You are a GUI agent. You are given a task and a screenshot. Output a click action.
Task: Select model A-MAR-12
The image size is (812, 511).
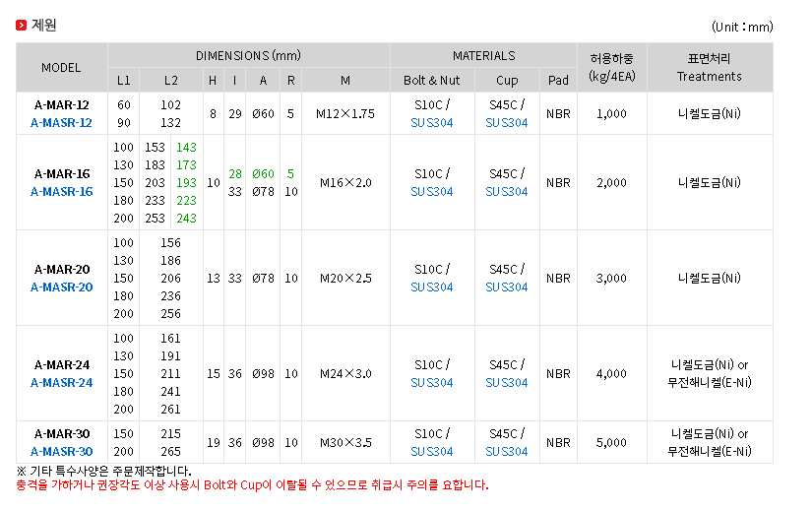[x=62, y=105]
